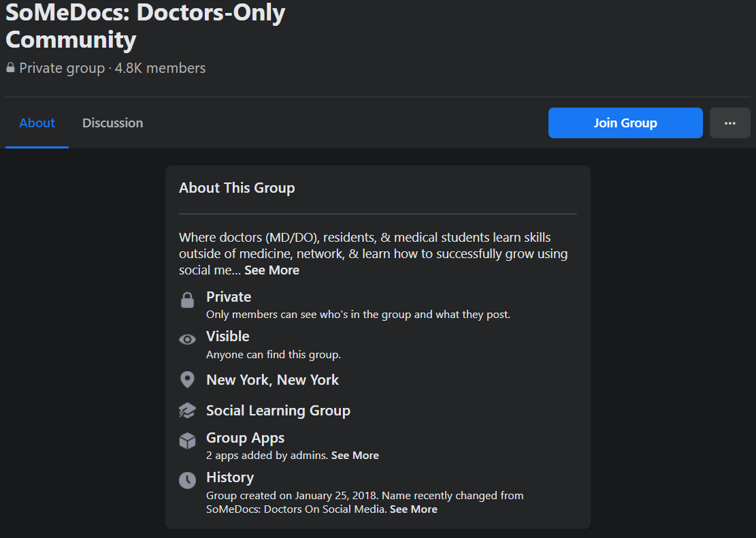
Task: Select the About tab
Action: (37, 123)
